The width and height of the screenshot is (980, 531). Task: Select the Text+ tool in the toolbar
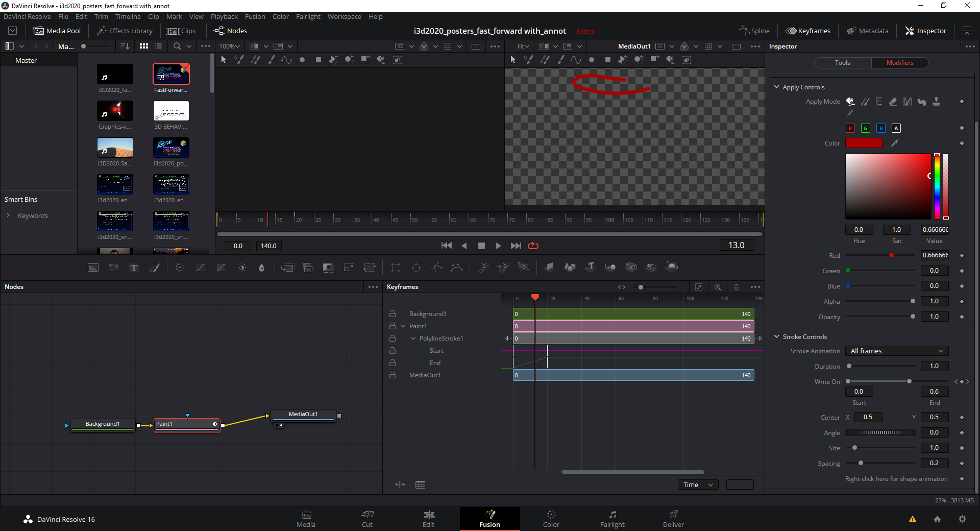[x=133, y=267]
